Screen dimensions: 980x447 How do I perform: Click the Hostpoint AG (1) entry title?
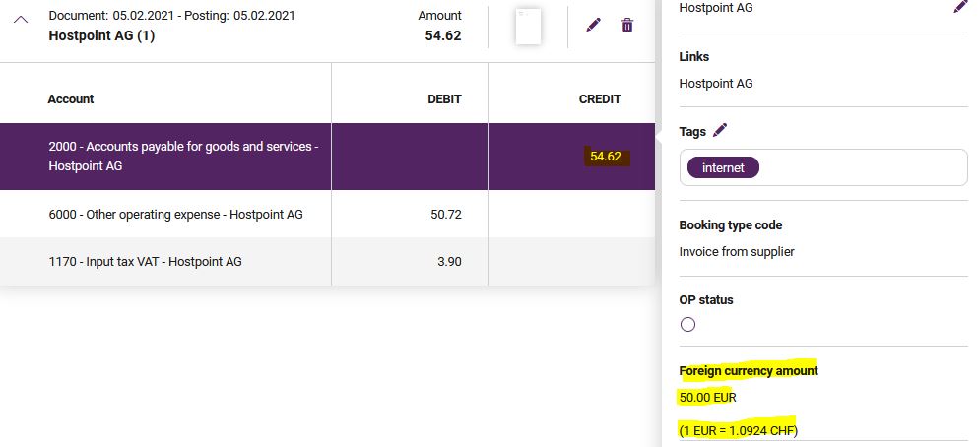coord(101,35)
